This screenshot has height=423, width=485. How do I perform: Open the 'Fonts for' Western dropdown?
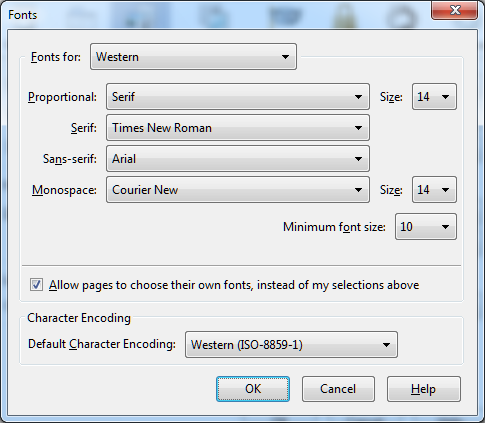tap(193, 57)
